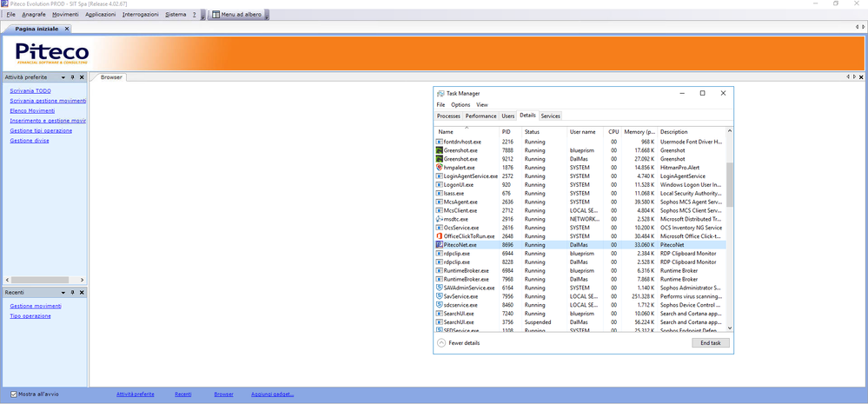This screenshot has height=404, width=868.
Task: Open the Recenti panel dropdown arrow
Action: 63,292
